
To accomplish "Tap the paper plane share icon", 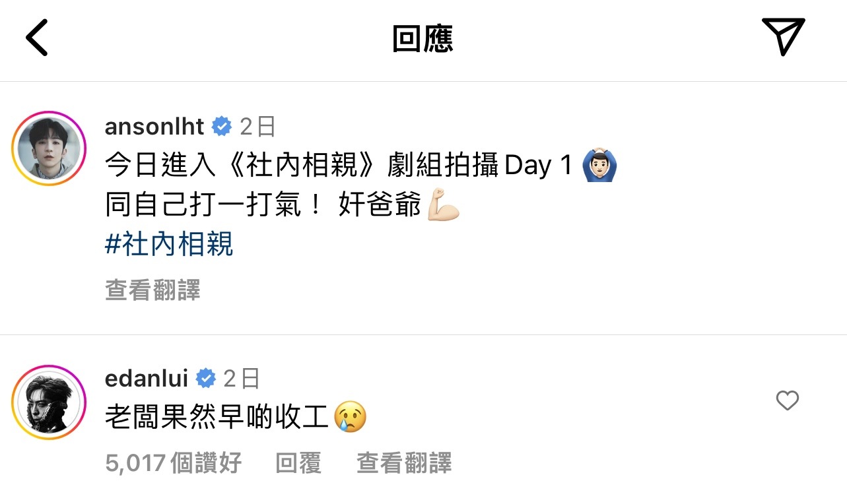I will pos(783,36).
